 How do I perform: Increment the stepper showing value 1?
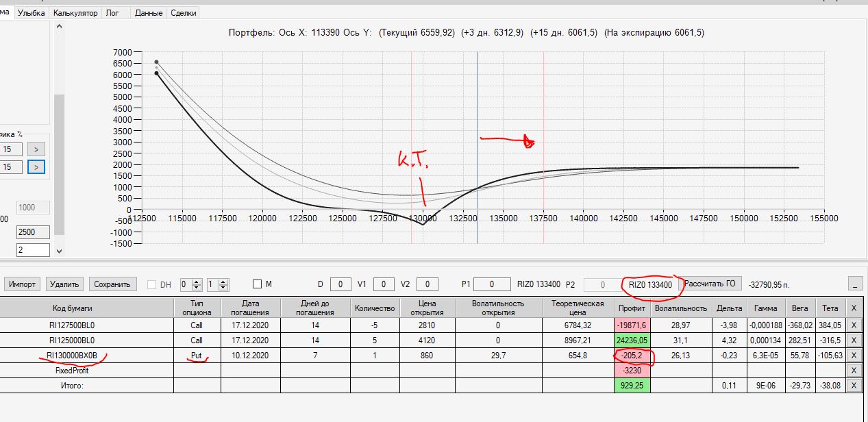point(224,281)
